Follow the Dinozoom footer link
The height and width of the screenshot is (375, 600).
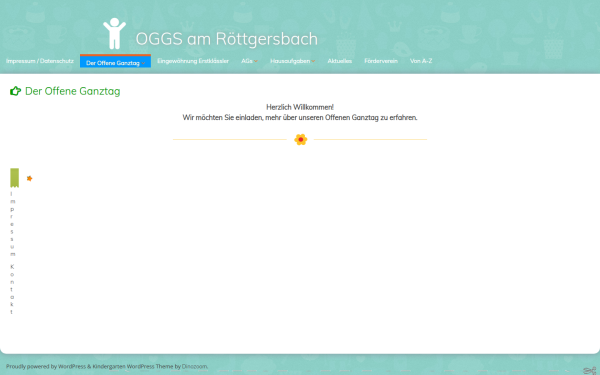tap(194, 367)
